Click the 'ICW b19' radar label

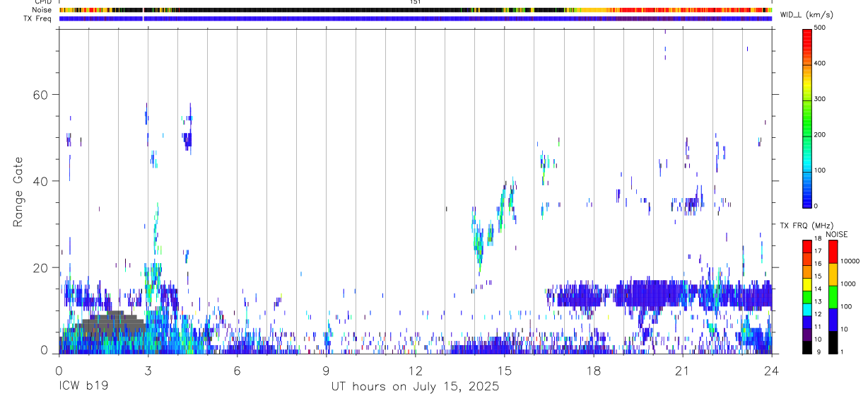83,387
